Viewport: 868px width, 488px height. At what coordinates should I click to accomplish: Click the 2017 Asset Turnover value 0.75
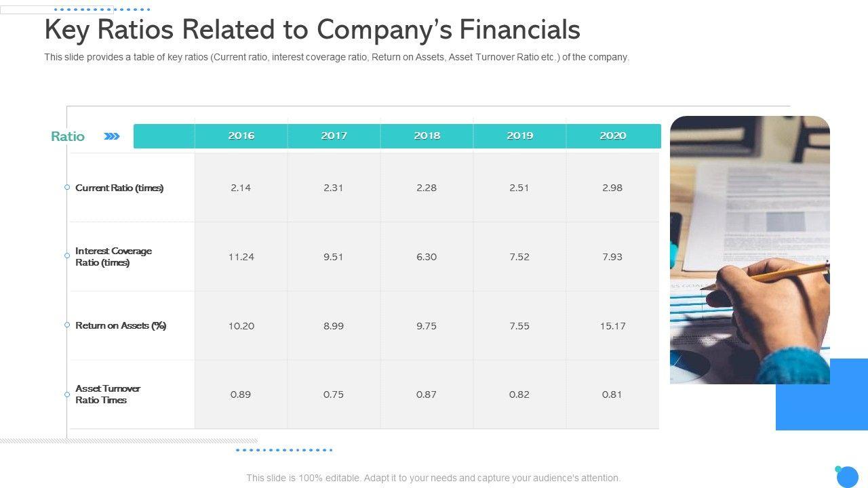click(x=334, y=394)
